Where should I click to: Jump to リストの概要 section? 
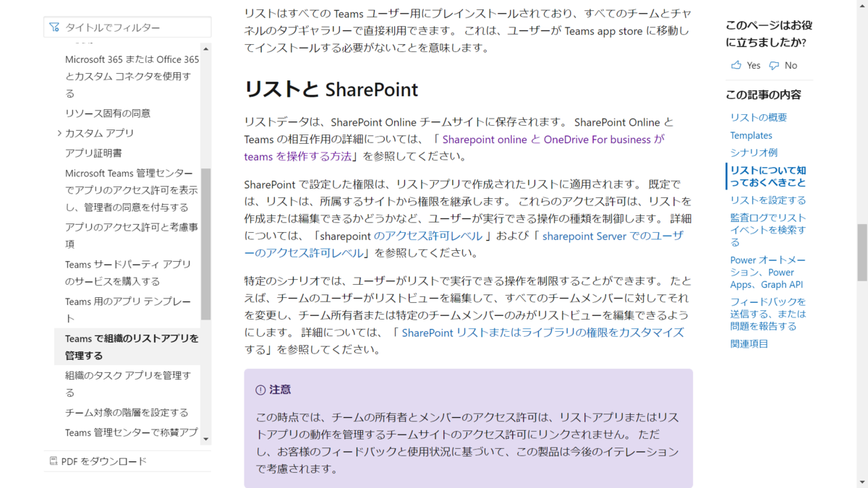(759, 117)
